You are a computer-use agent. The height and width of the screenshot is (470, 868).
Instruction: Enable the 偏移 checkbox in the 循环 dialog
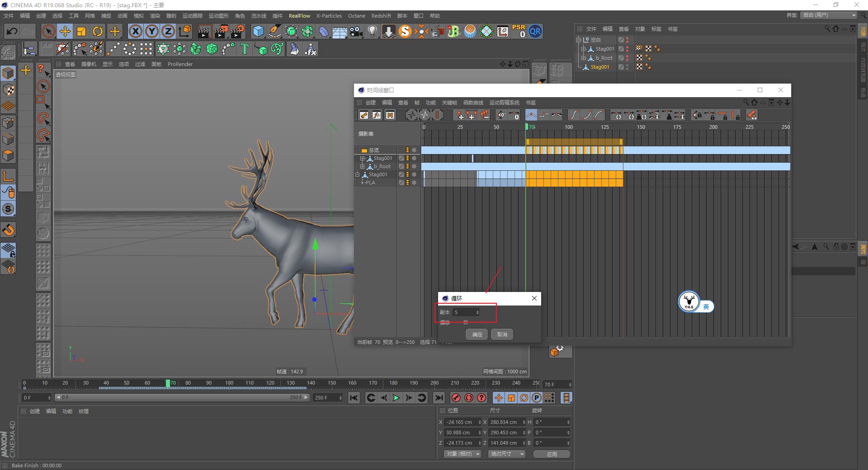pos(466,322)
